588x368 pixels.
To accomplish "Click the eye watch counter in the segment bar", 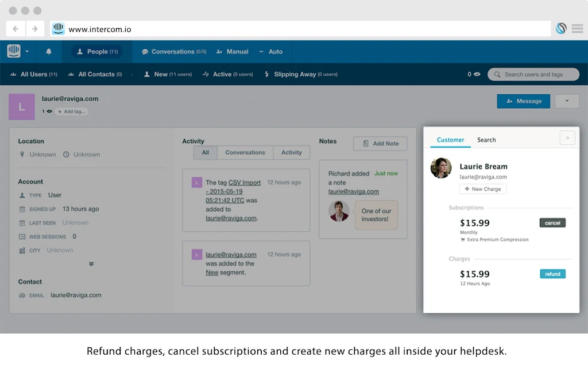I will click(474, 74).
